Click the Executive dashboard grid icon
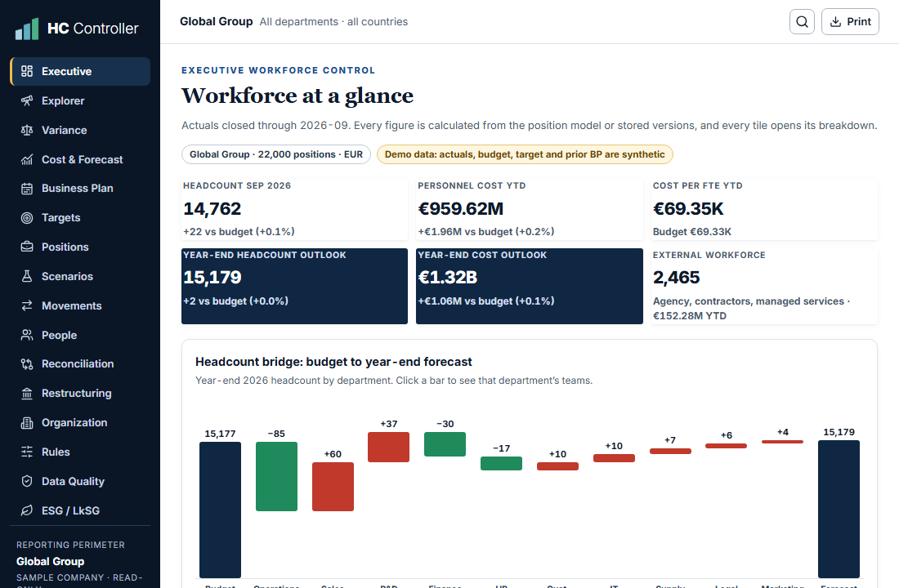Viewport: 899px width, 588px height. (27, 71)
